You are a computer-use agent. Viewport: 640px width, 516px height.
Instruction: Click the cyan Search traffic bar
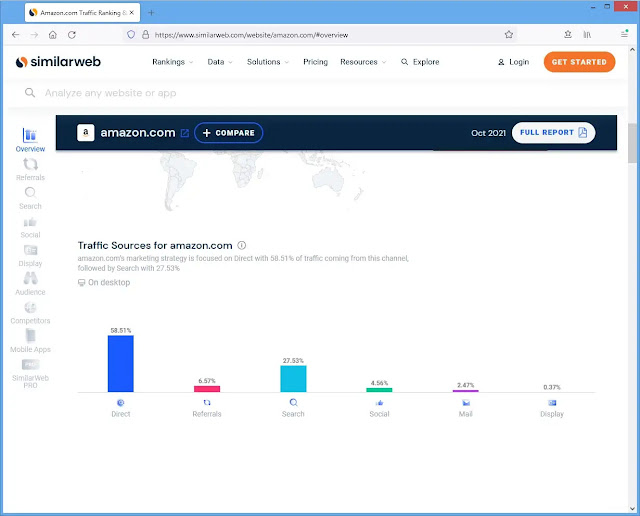293,378
